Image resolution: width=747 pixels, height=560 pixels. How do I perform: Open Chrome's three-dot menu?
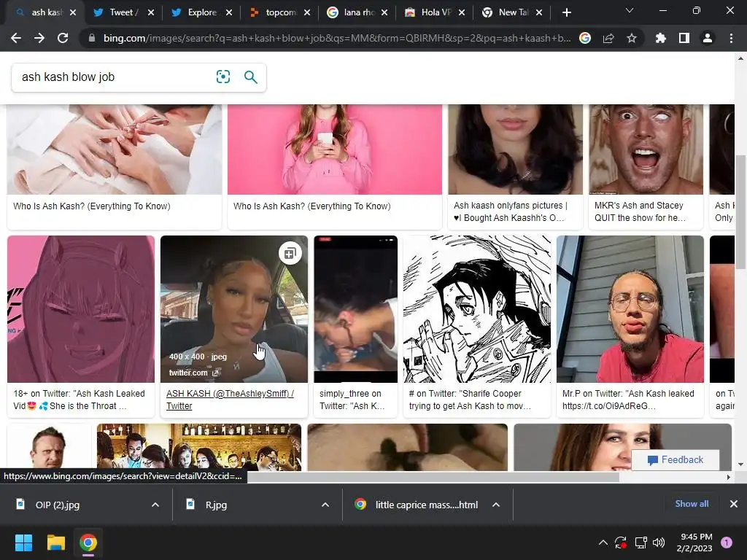[x=731, y=38]
